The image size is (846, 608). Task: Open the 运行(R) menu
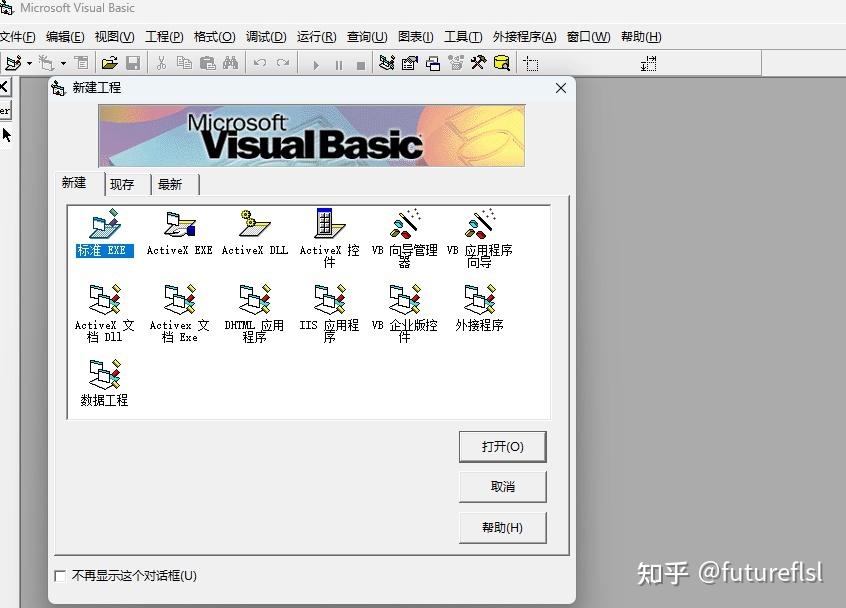tap(316, 37)
